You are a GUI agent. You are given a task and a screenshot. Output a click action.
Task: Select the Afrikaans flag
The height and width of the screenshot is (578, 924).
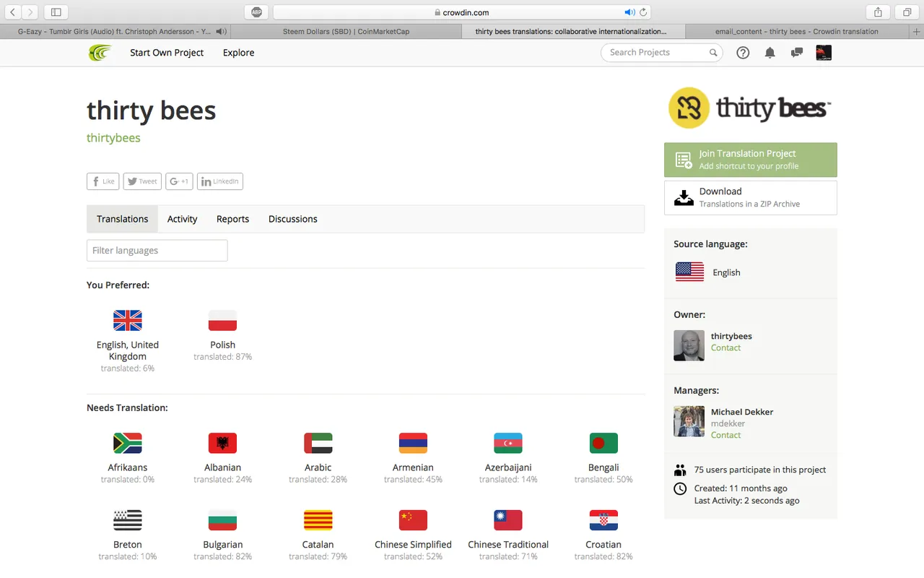128,443
